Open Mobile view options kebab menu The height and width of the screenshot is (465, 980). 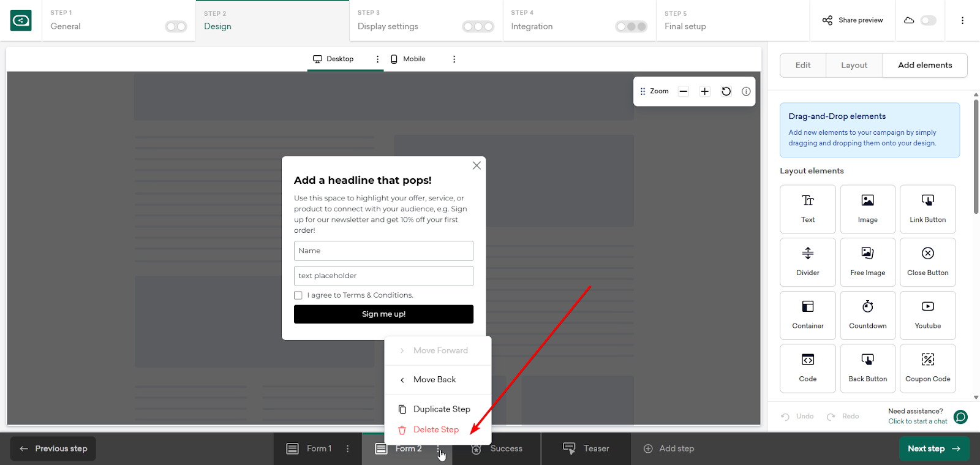454,59
